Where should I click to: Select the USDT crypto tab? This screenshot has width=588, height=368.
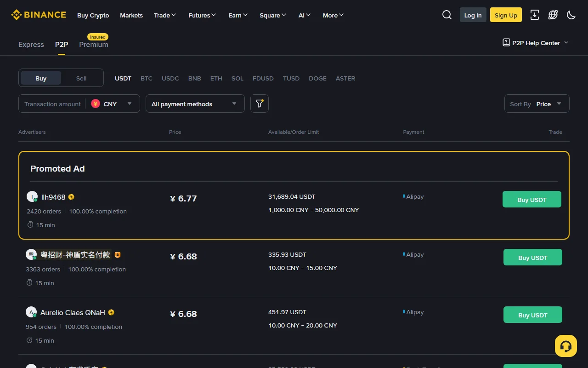coord(123,78)
